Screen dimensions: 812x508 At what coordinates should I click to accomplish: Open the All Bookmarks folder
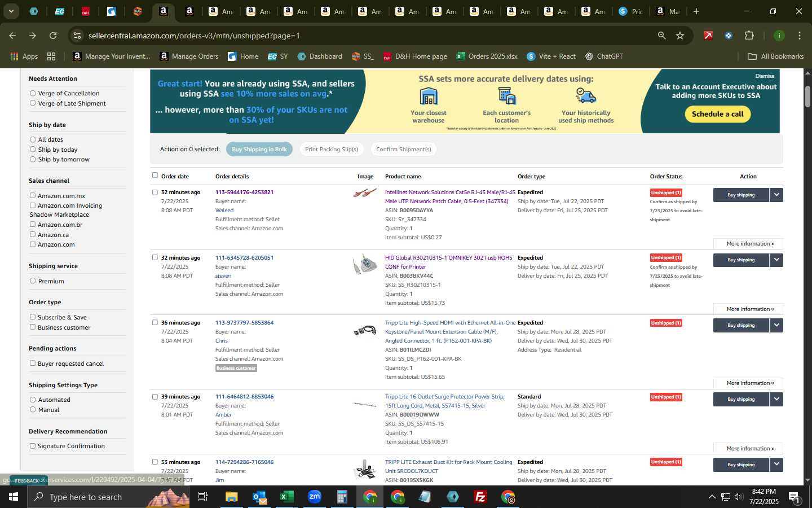(x=775, y=56)
